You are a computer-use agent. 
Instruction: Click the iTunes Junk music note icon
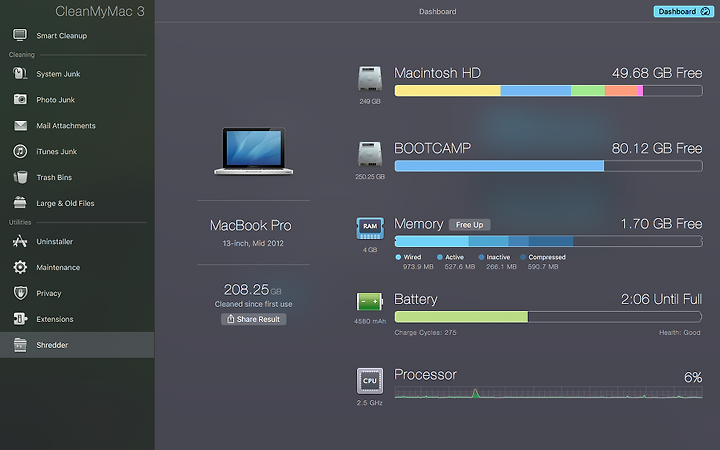(20, 151)
